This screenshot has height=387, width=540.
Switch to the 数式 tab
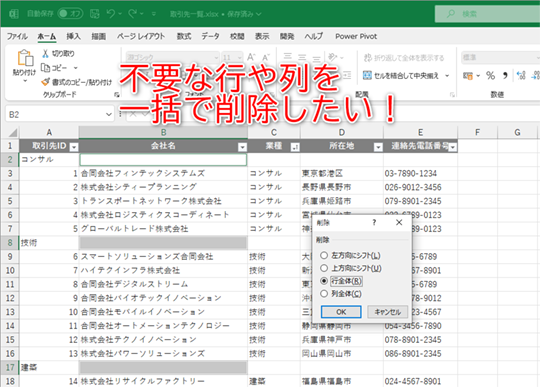tap(184, 36)
